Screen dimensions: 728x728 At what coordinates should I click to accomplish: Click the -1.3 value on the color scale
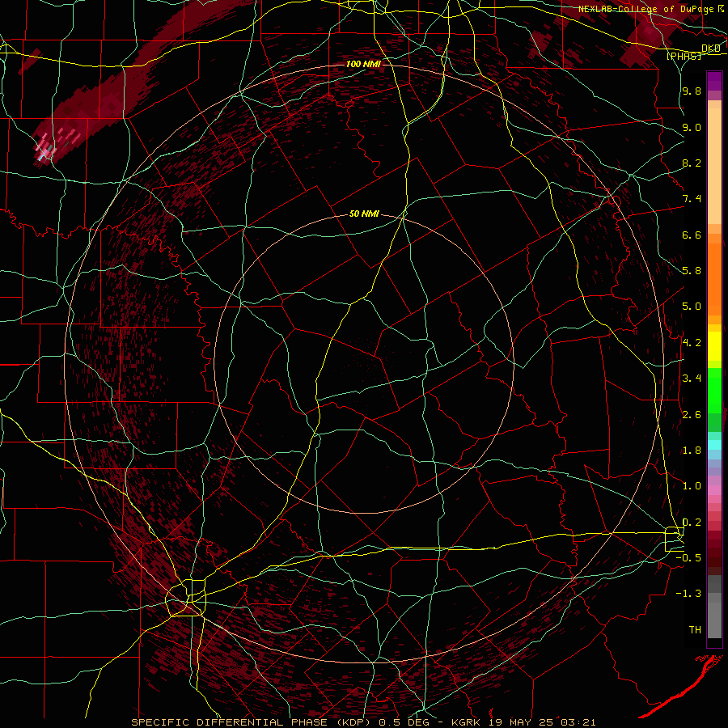coord(688,594)
